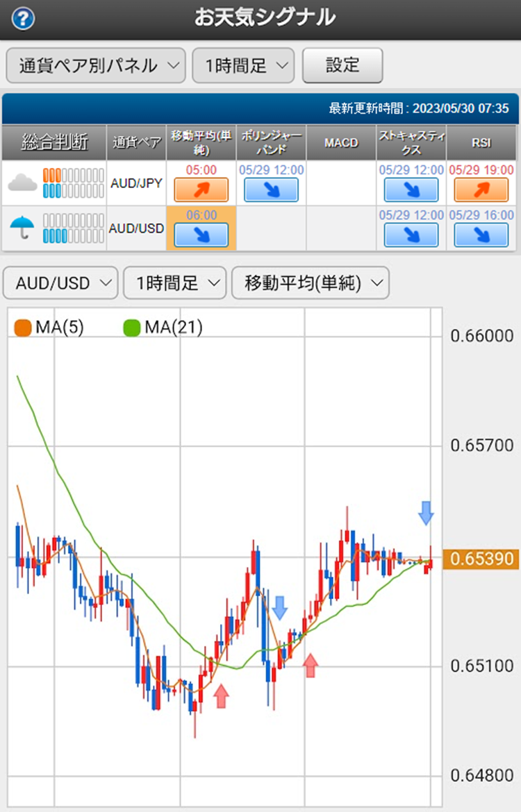The height and width of the screenshot is (812, 521).
Task: Click the umbrella weather icon for AUD/USD
Action: pyautogui.click(x=22, y=228)
